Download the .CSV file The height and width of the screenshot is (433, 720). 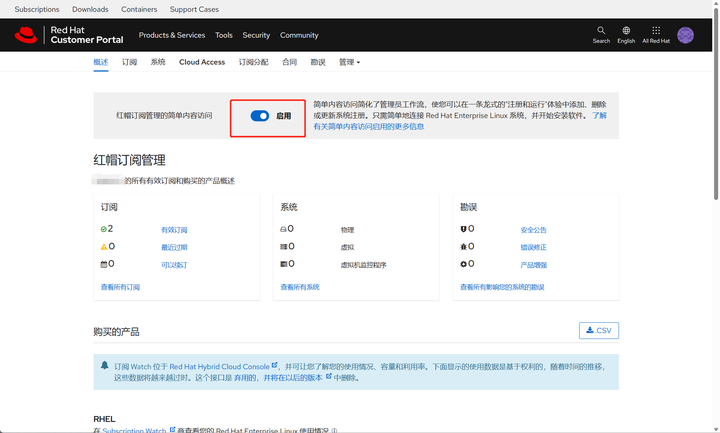coord(599,331)
